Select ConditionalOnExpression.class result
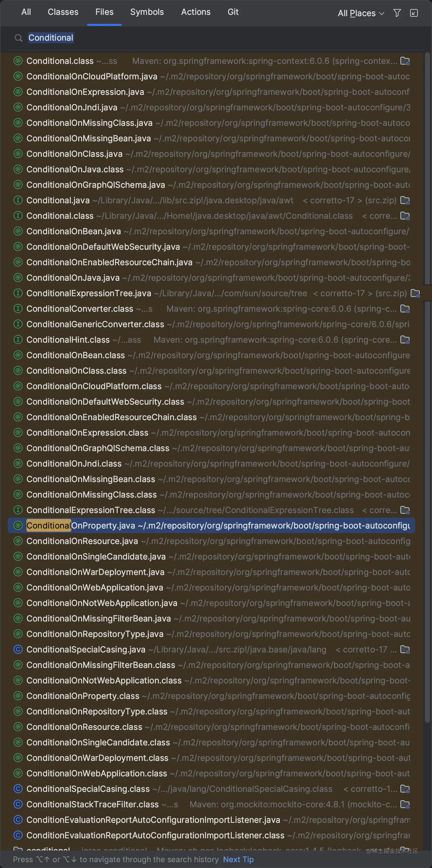The image size is (432, 868). (211, 433)
